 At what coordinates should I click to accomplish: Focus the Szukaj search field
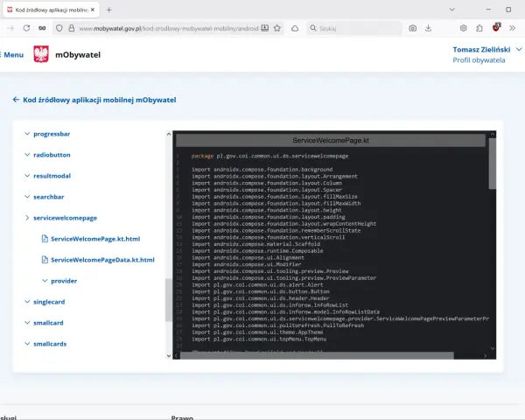[x=354, y=28]
